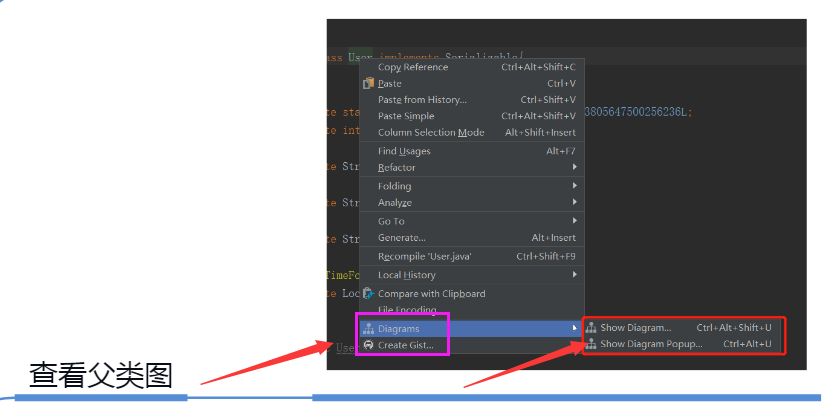Click the Create Gist GitHub icon
The width and height of the screenshot is (831, 408).
(368, 345)
